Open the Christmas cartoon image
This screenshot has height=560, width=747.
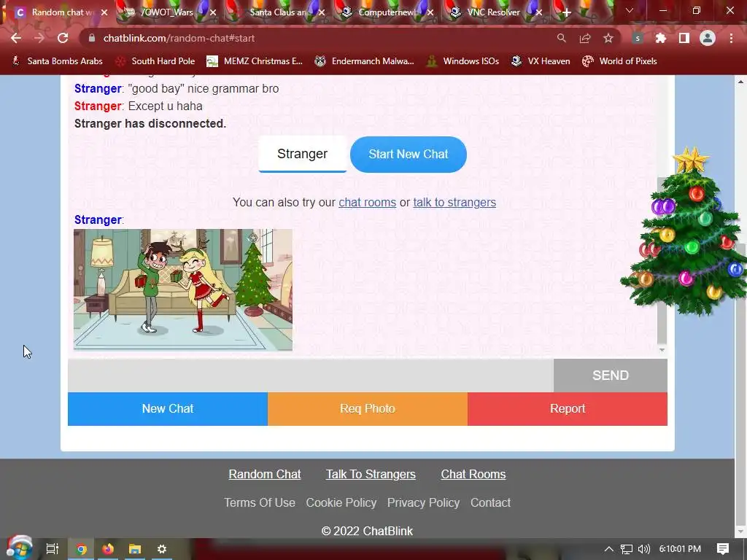click(x=183, y=290)
